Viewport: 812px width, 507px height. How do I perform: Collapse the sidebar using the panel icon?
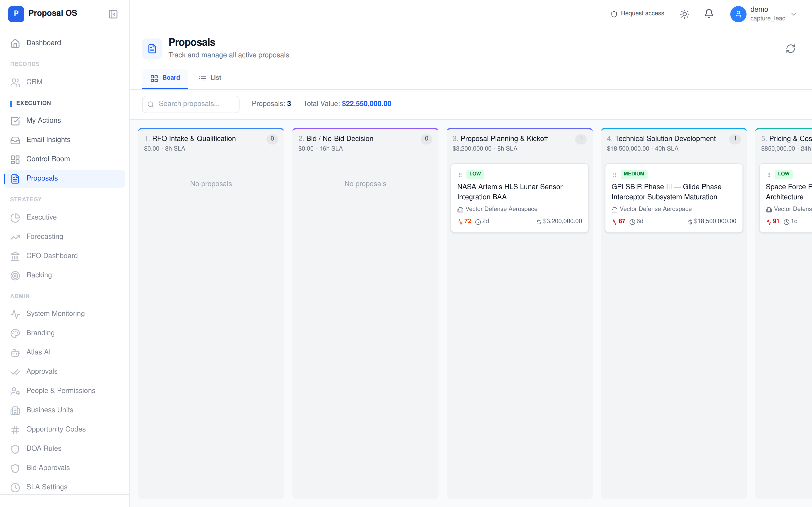pos(113,14)
